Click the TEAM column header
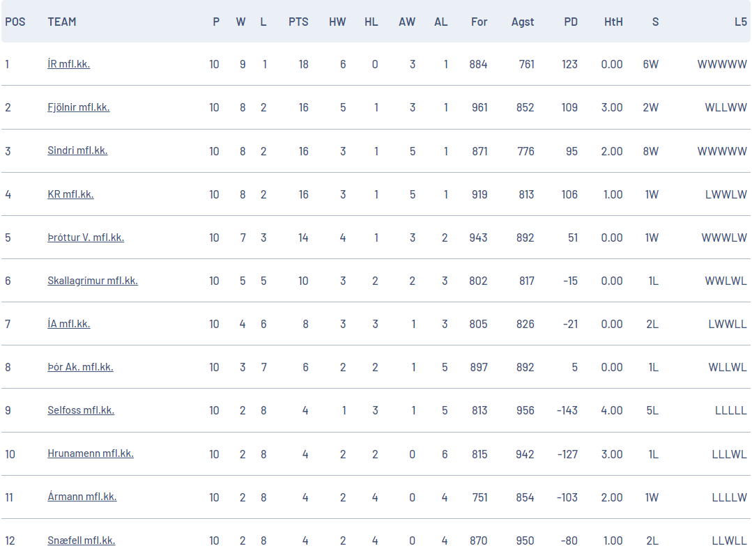 [x=62, y=22]
